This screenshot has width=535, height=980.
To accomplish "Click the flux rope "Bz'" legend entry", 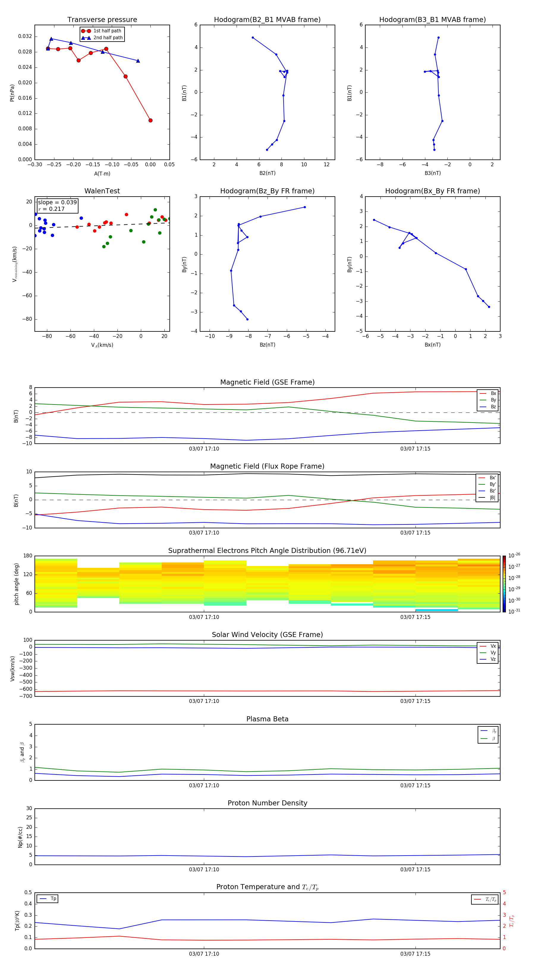I will tap(487, 491).
